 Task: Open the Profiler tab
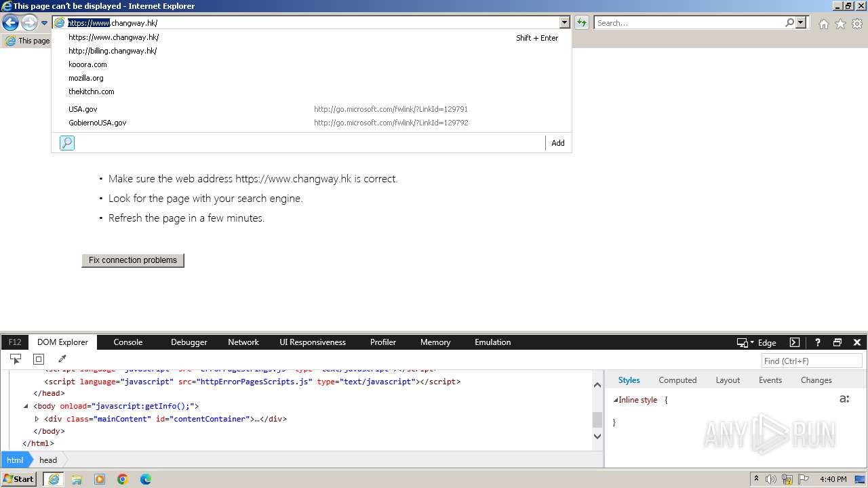tap(383, 342)
